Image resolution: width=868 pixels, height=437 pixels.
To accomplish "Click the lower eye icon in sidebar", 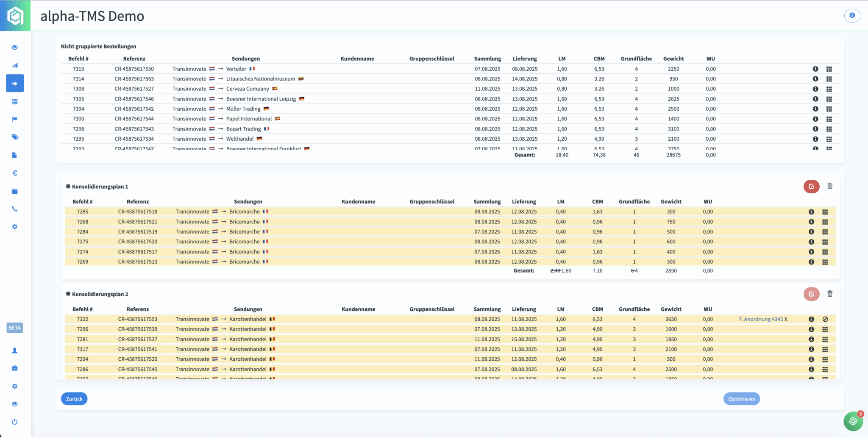I will coord(15,404).
